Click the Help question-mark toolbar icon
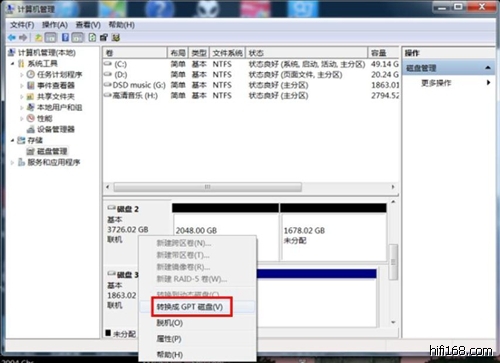500x363 pixels. (65, 37)
